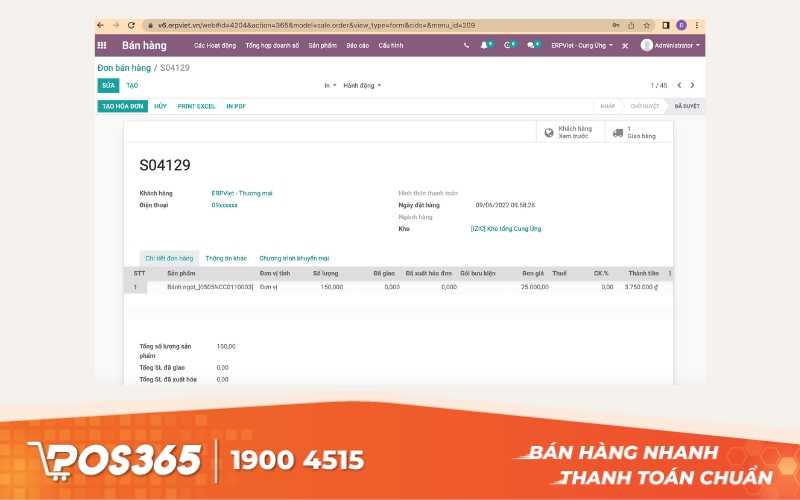The height and width of the screenshot is (500, 800).
Task: Click the browser address bar URL
Action: click(x=316, y=25)
